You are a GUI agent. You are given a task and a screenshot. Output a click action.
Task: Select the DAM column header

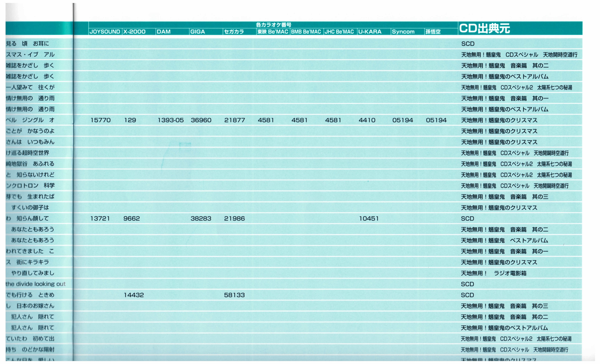163,32
